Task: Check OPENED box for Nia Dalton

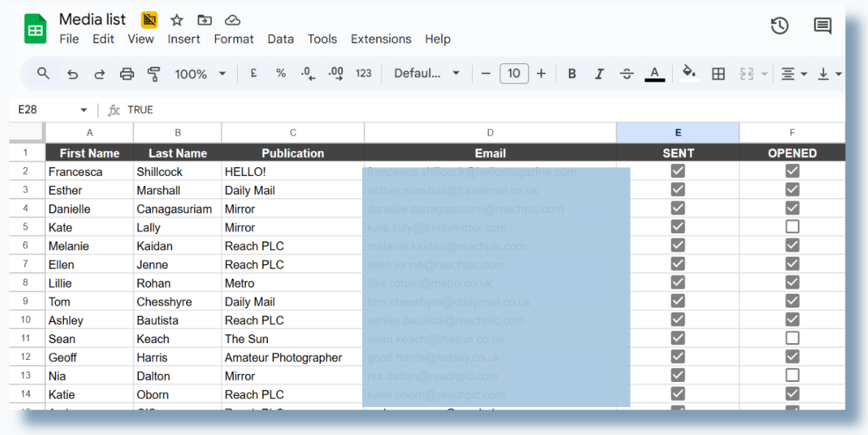Action: point(792,375)
